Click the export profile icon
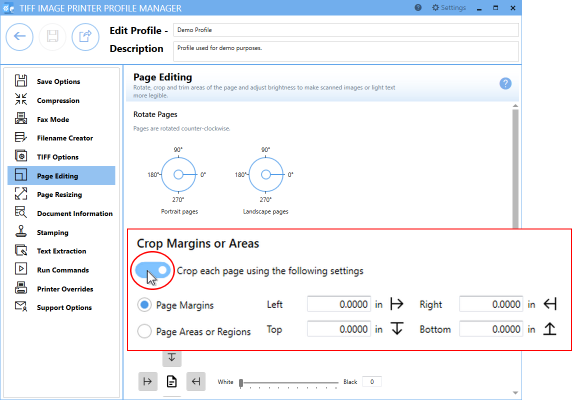The image size is (572, 400). (85, 36)
